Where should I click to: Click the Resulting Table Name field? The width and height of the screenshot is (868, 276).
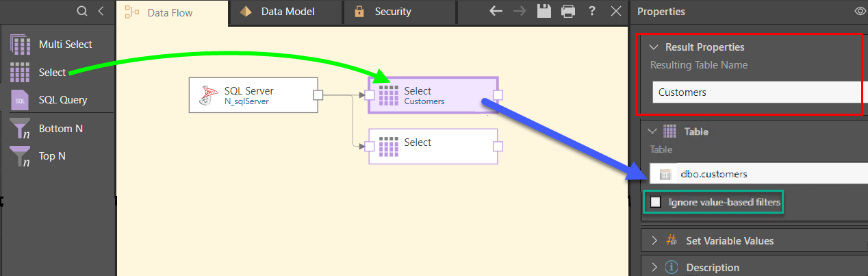click(756, 92)
